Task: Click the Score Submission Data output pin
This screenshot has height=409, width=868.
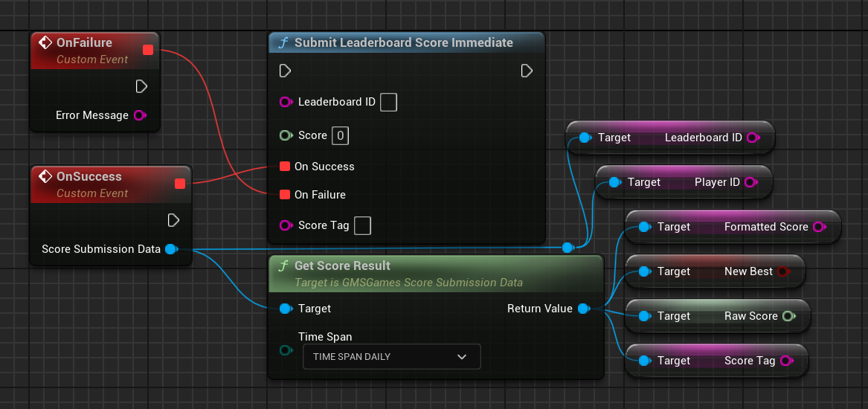Action: 171,249
